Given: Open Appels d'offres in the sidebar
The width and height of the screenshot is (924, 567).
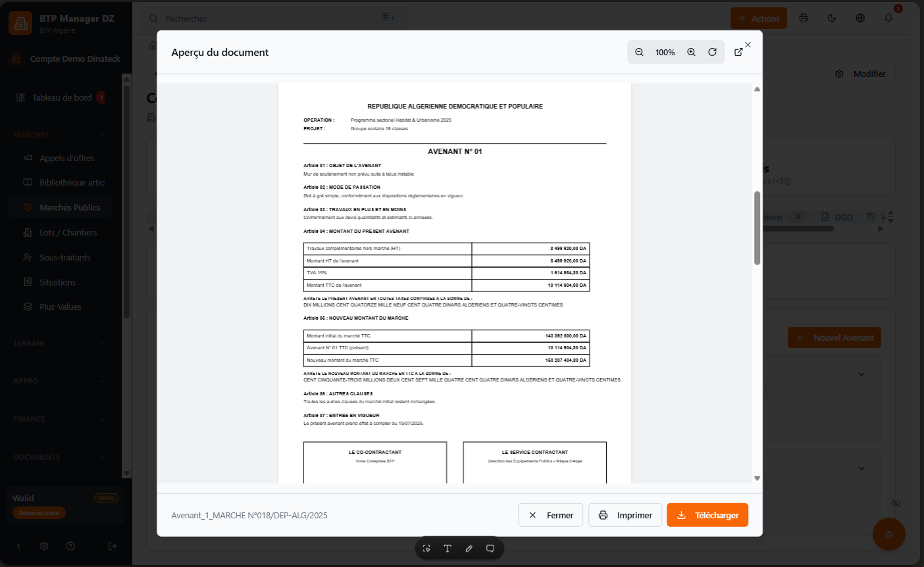Looking at the screenshot, I should click(x=61, y=158).
